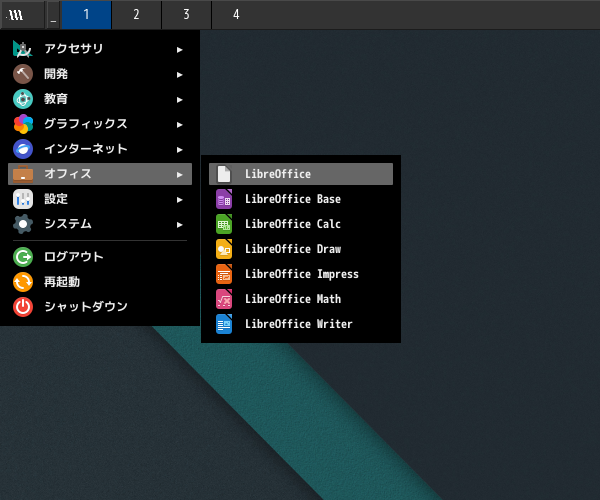Switch to workspace 2
Image resolution: width=600 pixels, height=500 pixels.
(136, 15)
